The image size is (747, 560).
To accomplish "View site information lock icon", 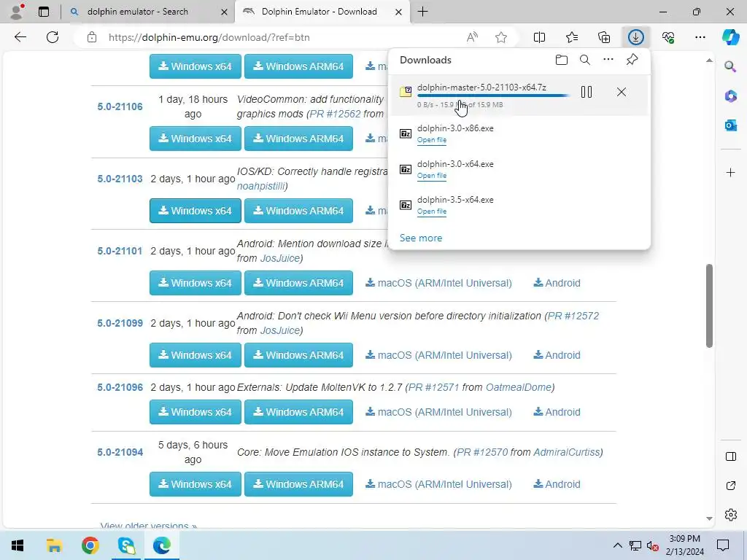I will tap(92, 37).
